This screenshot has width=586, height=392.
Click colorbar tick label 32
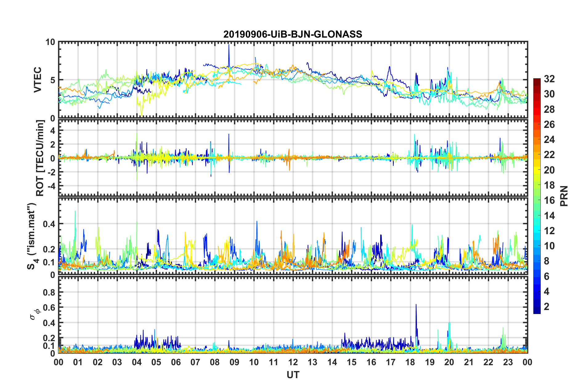tap(549, 79)
